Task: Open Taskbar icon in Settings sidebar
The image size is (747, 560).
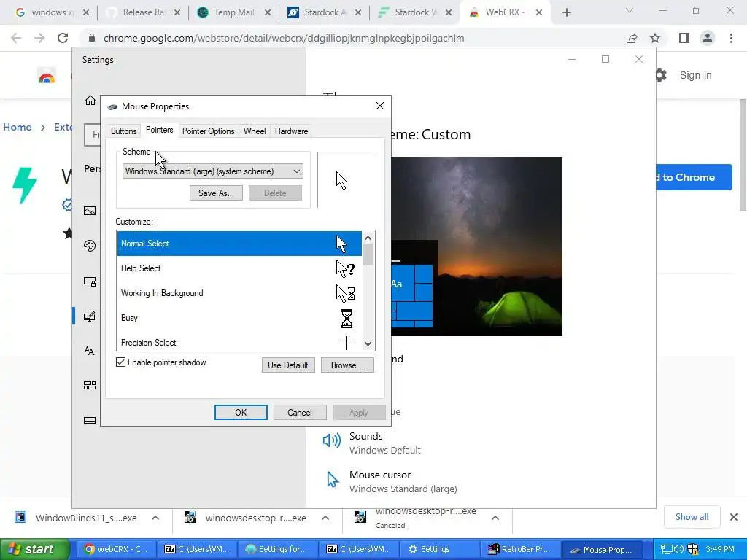Action: 90,421
